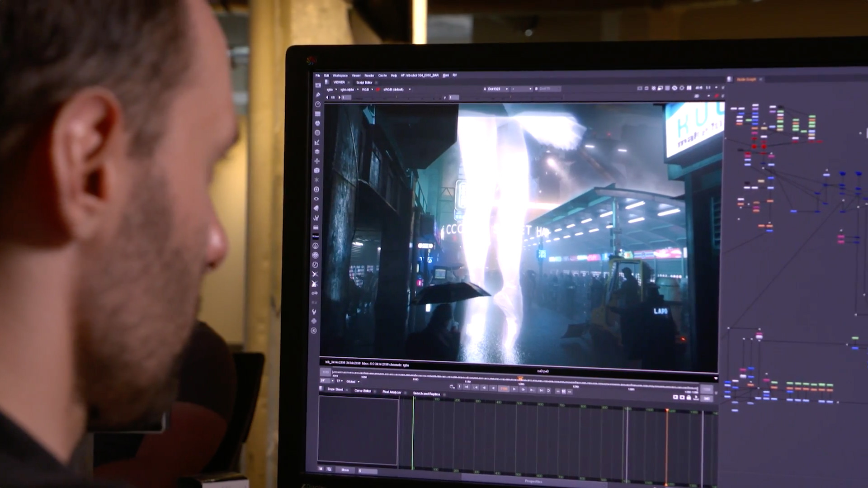Play the viewer forward
The image size is (868, 488).
(514, 389)
